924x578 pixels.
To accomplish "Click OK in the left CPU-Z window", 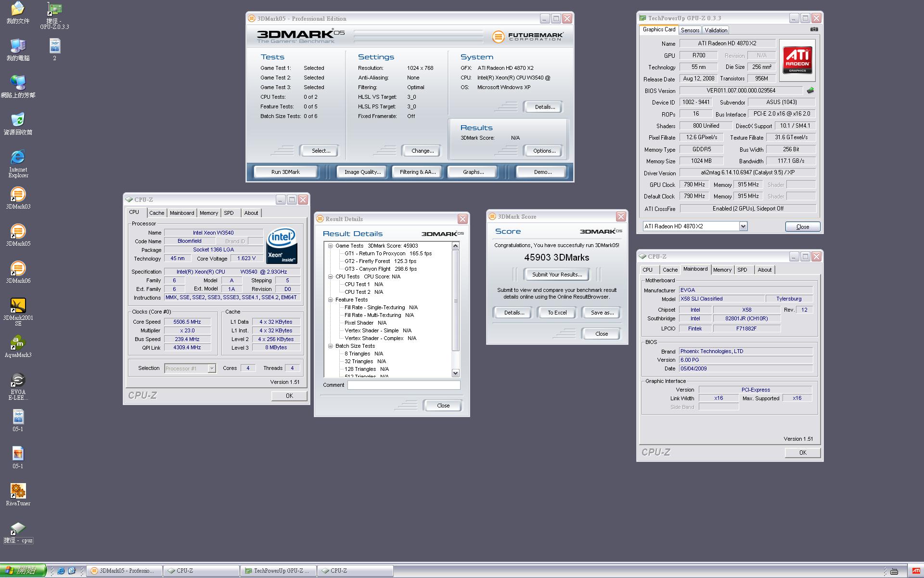I will tap(289, 395).
